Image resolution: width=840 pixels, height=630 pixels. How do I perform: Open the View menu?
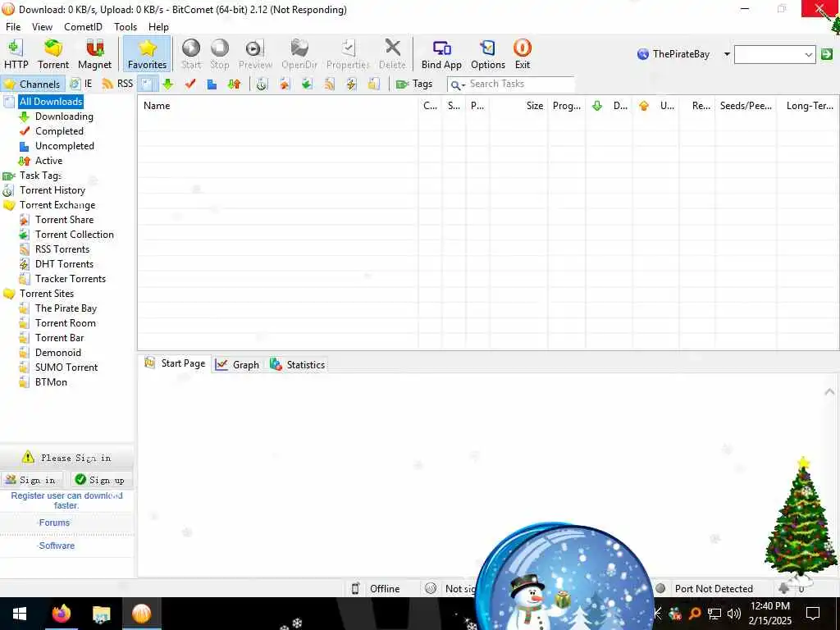[x=43, y=27]
